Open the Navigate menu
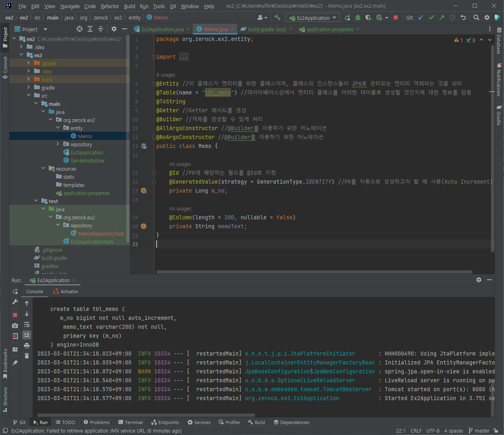Viewport: 504px width, 435px height. pyautogui.click(x=70, y=6)
